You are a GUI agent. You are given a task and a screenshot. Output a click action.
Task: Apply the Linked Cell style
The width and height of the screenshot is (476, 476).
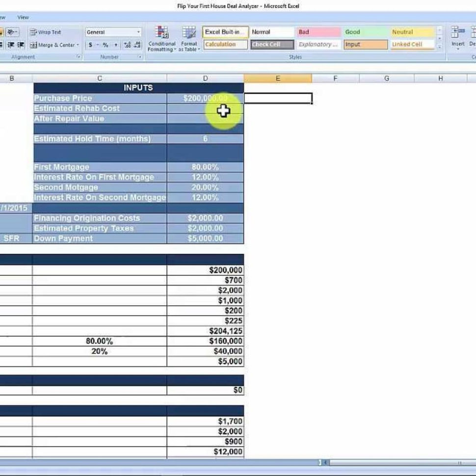pyautogui.click(x=412, y=44)
